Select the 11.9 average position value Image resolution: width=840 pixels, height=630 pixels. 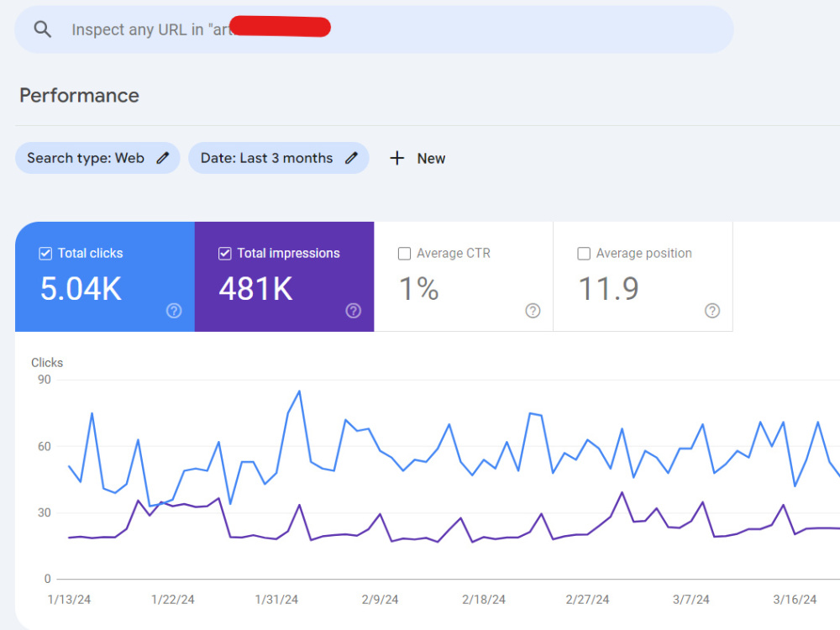(x=608, y=289)
